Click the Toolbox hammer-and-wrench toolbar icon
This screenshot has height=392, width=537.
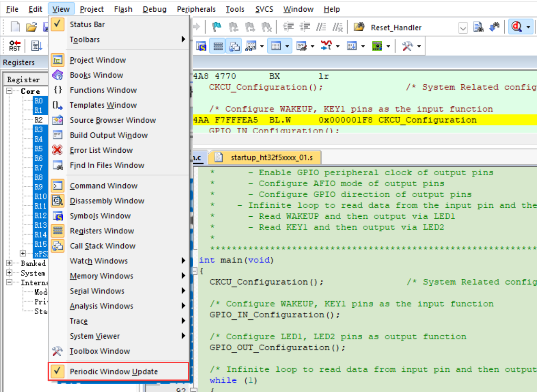click(x=407, y=46)
